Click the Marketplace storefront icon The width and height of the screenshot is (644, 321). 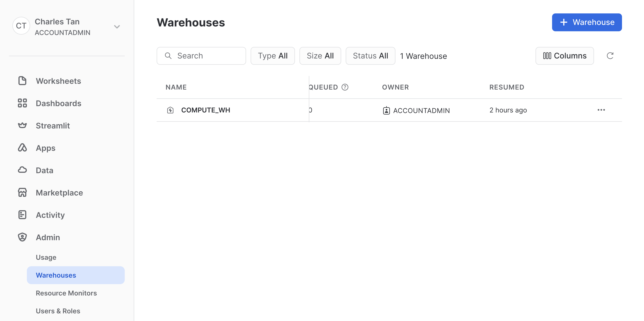point(22,193)
